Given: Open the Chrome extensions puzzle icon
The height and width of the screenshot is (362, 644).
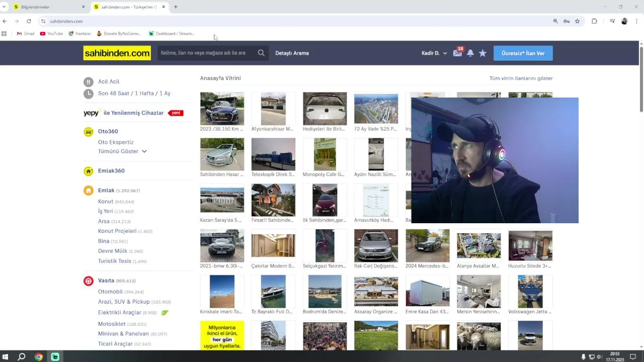Looking at the screenshot, I should click(594, 21).
